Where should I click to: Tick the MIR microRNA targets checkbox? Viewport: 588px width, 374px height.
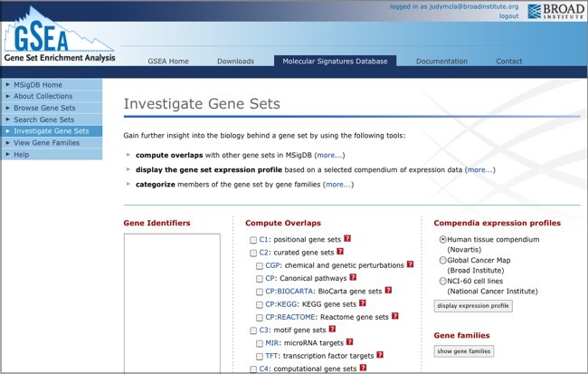(x=261, y=344)
